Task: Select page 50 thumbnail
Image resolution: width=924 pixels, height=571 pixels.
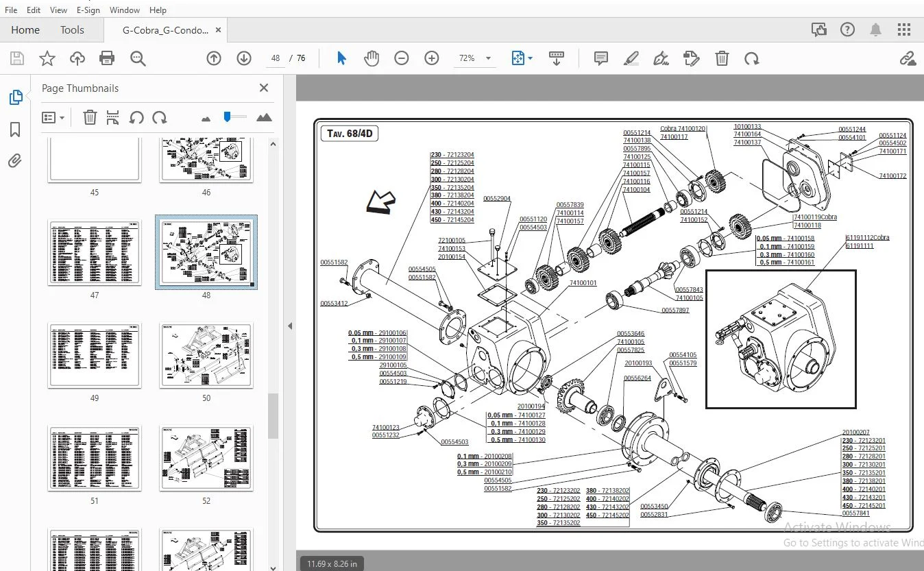Action: [206, 355]
